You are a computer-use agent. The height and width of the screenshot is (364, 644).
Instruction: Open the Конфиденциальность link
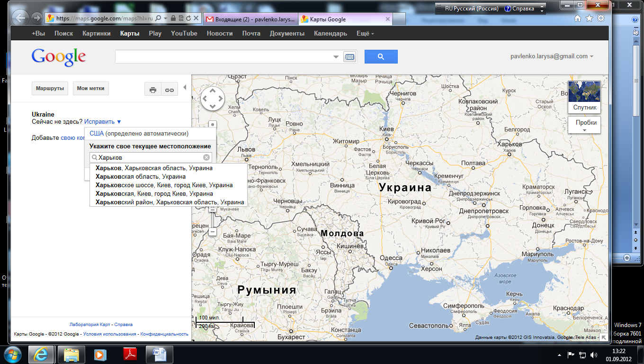(x=164, y=334)
